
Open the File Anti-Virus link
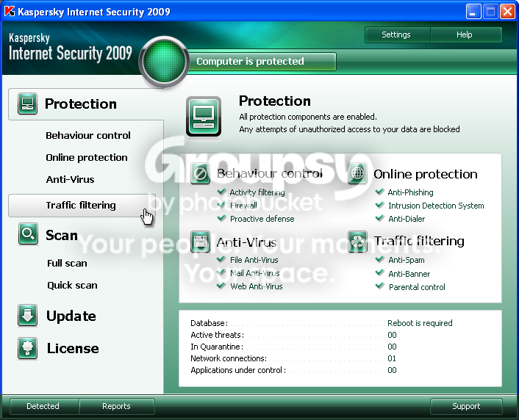(x=254, y=260)
